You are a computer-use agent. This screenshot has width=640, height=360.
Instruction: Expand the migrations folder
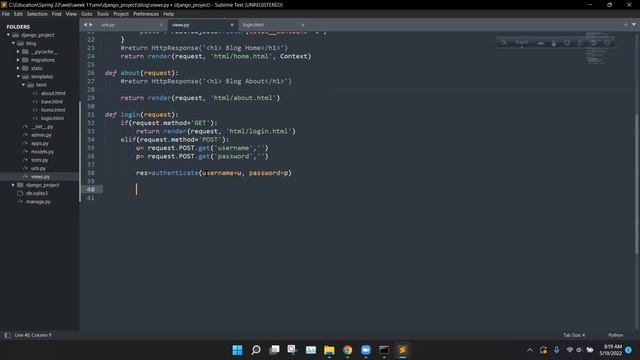click(18, 60)
